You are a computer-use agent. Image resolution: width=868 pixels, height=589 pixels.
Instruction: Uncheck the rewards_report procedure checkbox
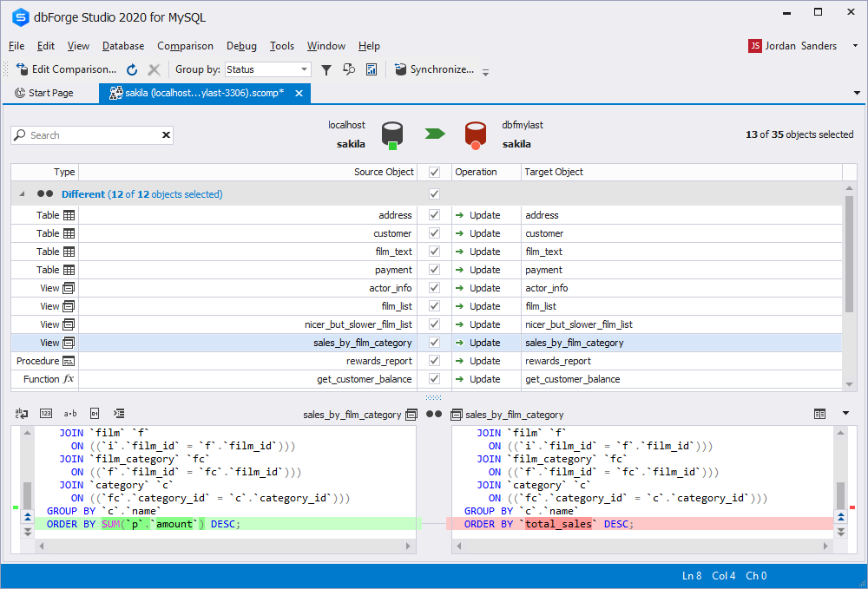click(435, 361)
